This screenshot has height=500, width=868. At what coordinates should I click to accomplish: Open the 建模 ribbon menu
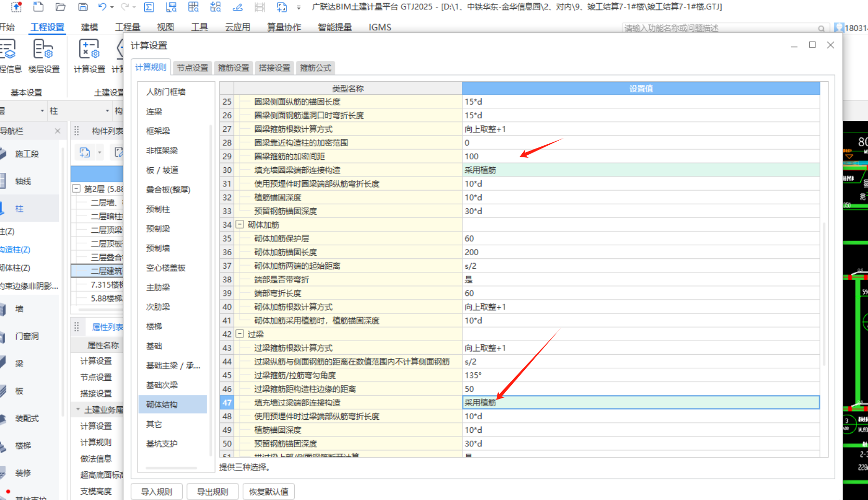(90, 27)
